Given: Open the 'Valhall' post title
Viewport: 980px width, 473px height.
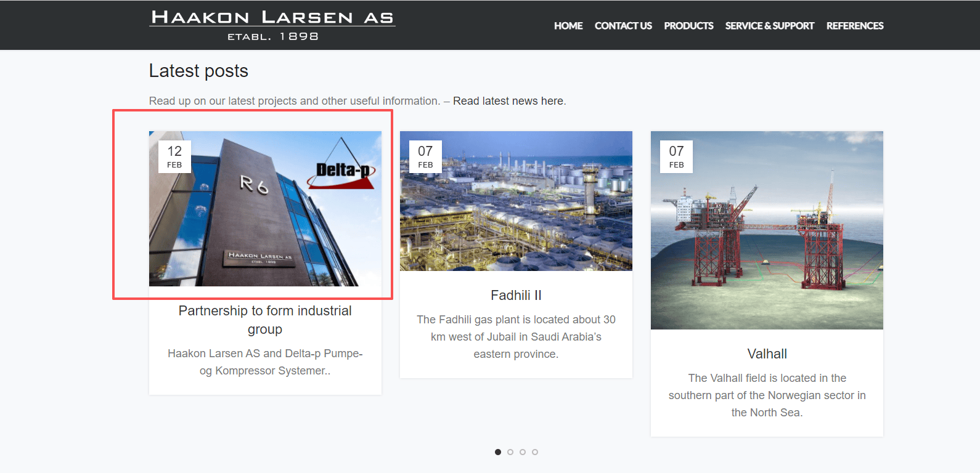Looking at the screenshot, I should (767, 354).
